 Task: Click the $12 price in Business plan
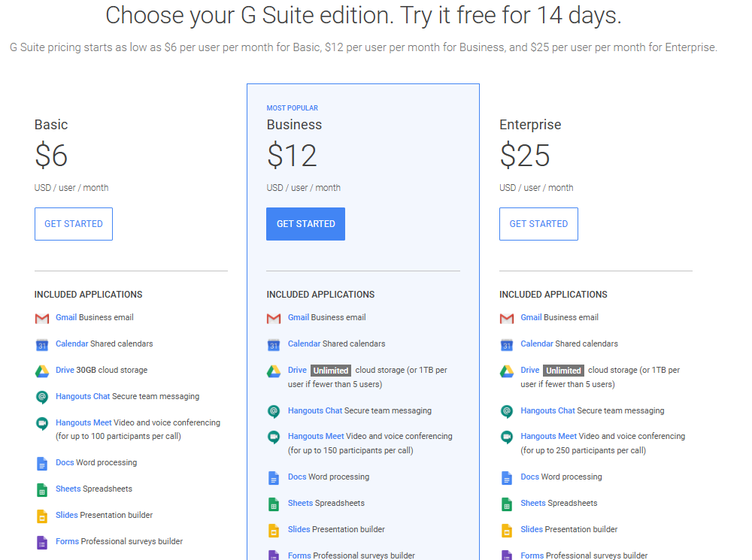(x=292, y=156)
